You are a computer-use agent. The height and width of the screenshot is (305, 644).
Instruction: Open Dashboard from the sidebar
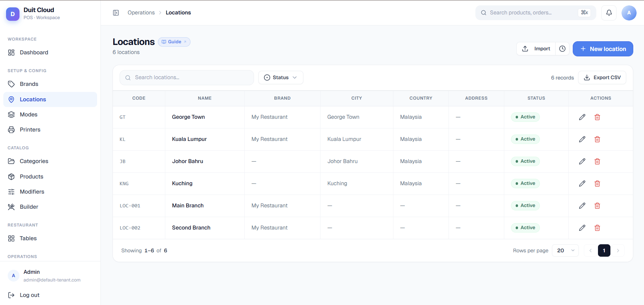pos(50,52)
